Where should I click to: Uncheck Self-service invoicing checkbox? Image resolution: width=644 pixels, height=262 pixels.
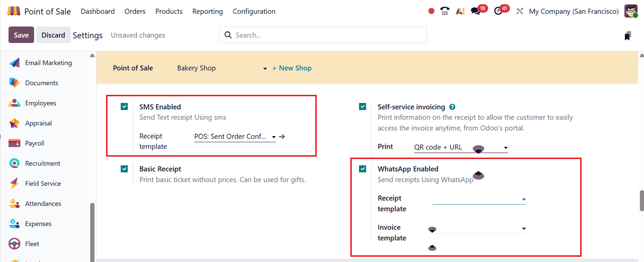(363, 106)
